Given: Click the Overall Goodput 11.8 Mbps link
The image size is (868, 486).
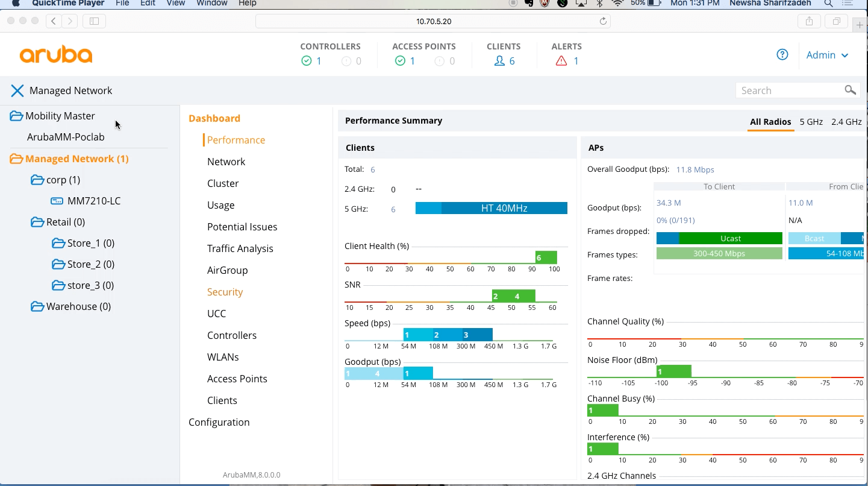Looking at the screenshot, I should point(695,169).
